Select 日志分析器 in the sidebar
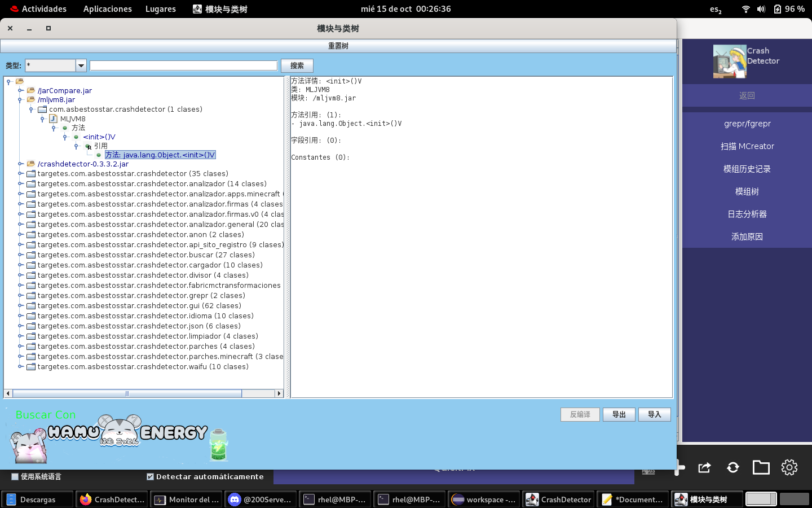Image resolution: width=812 pixels, height=508 pixels. click(x=747, y=214)
